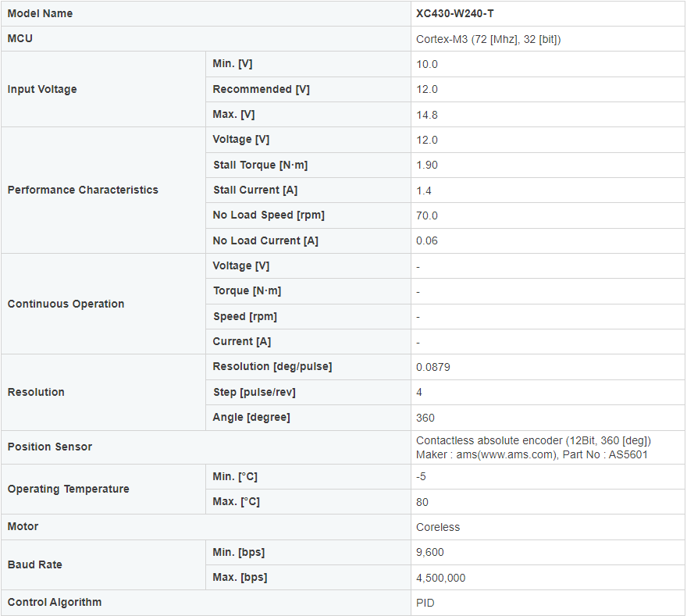Select the PID control algorithm value

click(x=425, y=603)
